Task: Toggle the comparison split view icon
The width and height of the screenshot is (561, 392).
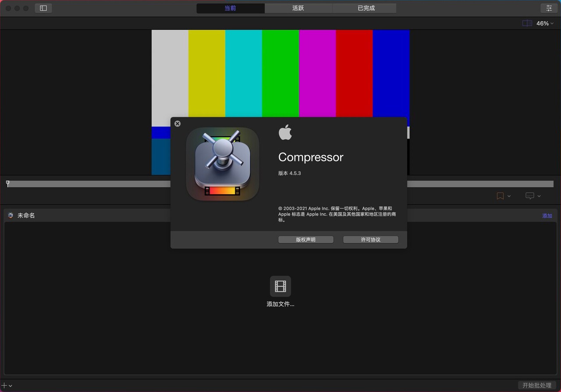Action: [527, 23]
